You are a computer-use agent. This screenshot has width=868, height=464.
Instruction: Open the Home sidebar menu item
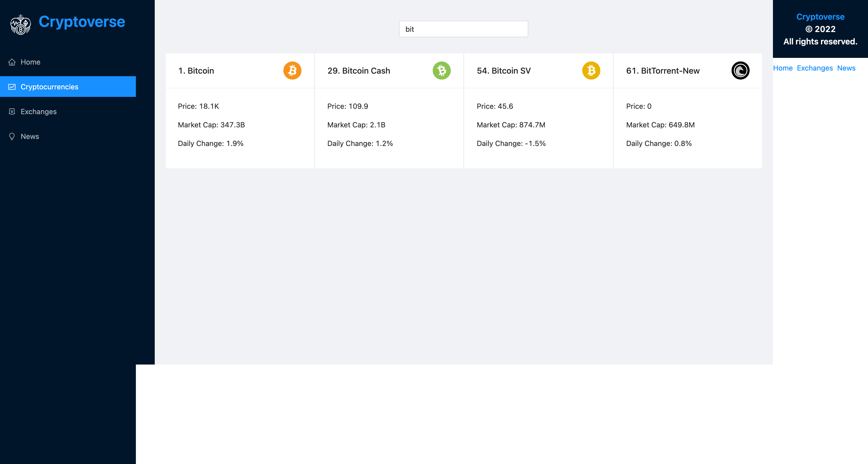30,62
